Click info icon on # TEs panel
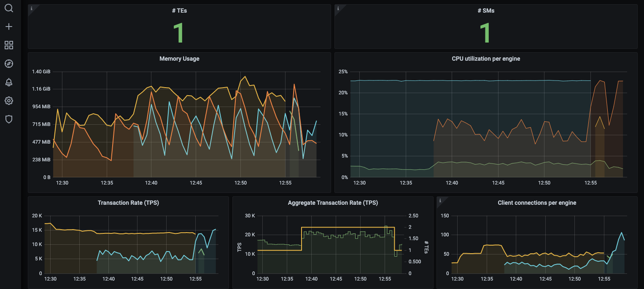 (x=31, y=8)
